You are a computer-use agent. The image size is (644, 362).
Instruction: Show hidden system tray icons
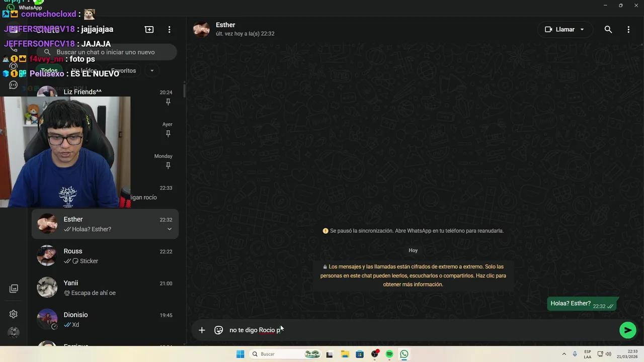564,354
